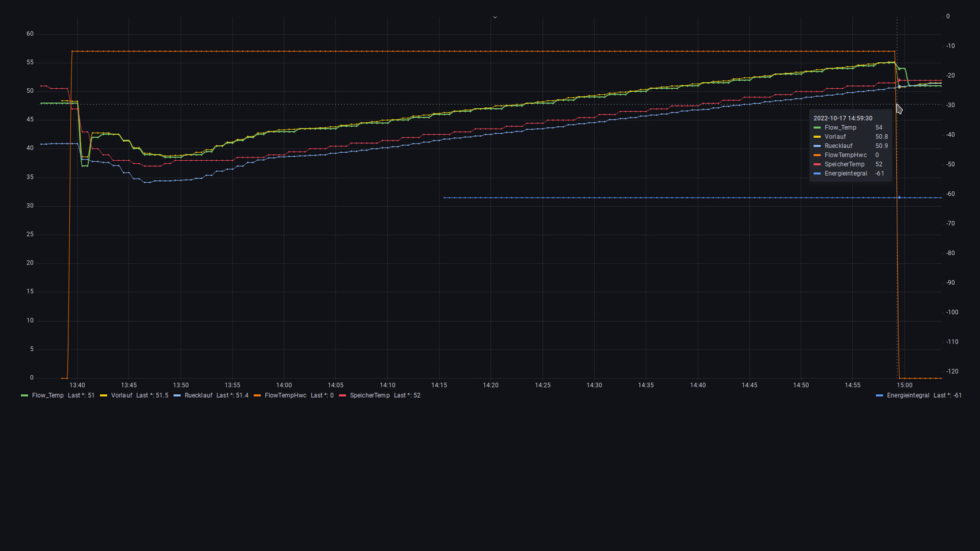Click highlighted red SpeicherTemp point near 15:00
The image size is (980, 551).
tap(899, 81)
